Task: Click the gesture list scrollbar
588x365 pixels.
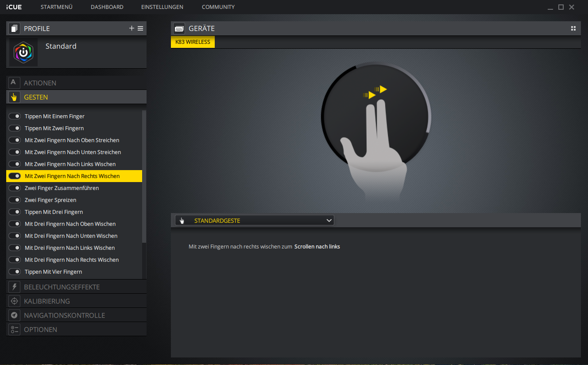Action: (x=144, y=177)
